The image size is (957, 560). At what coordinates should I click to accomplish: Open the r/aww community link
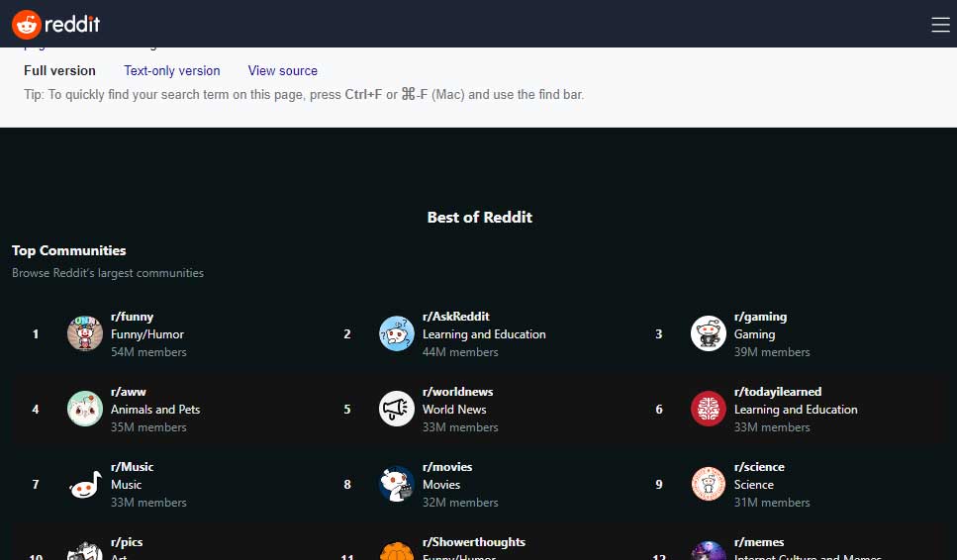pos(129,392)
